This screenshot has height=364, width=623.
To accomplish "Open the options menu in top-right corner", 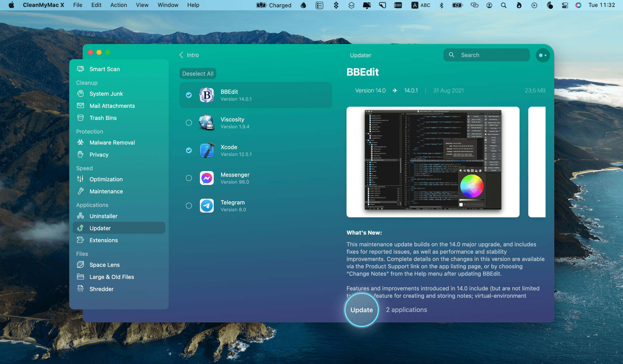I will [x=543, y=55].
